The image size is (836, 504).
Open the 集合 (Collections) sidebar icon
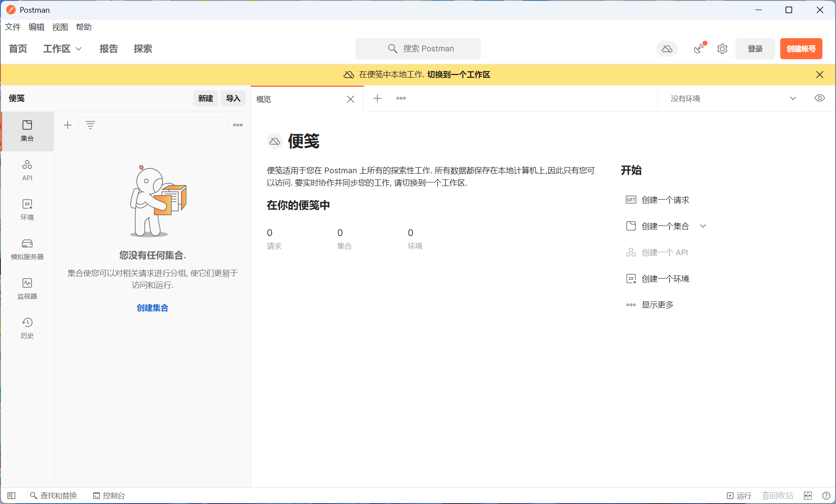[27, 131]
